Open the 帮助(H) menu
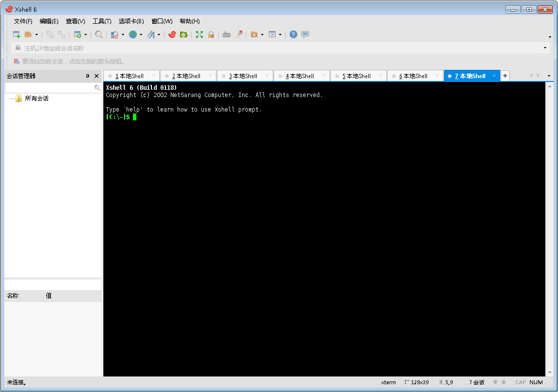Screen dimensions: 558x392 pyautogui.click(x=190, y=21)
